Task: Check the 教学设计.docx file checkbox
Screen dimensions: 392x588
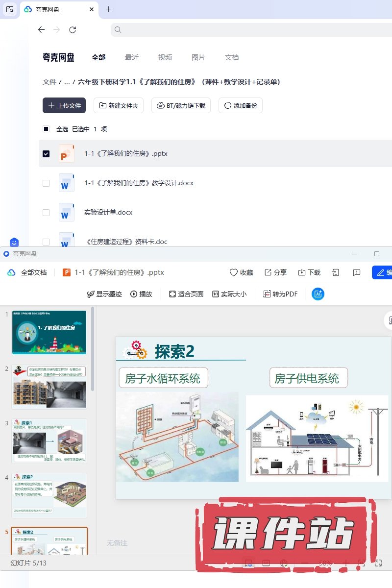Action: pyautogui.click(x=46, y=183)
